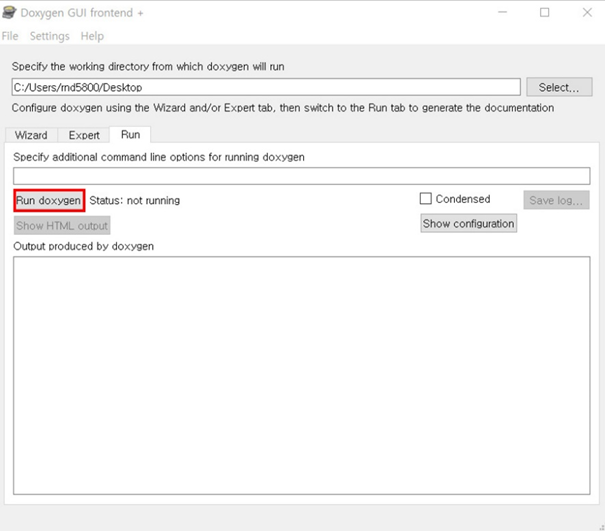Click the Doxygen app icon in title bar

click(x=8, y=12)
